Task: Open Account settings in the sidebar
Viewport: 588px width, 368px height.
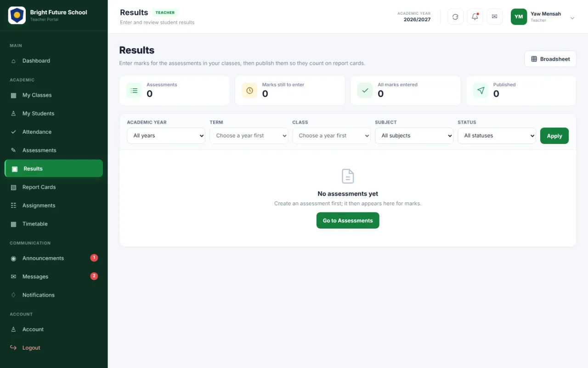Action: (54, 329)
